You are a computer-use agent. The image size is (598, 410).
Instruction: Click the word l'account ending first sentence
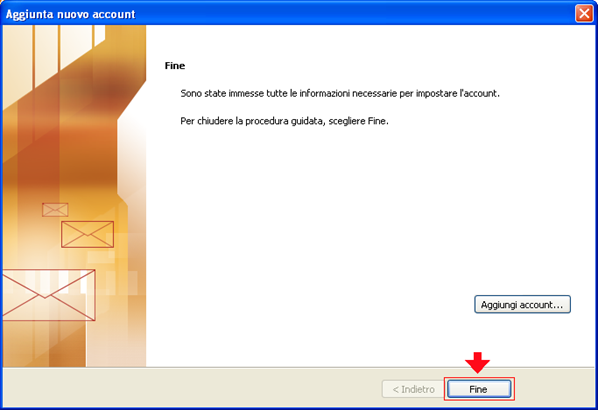479,93
